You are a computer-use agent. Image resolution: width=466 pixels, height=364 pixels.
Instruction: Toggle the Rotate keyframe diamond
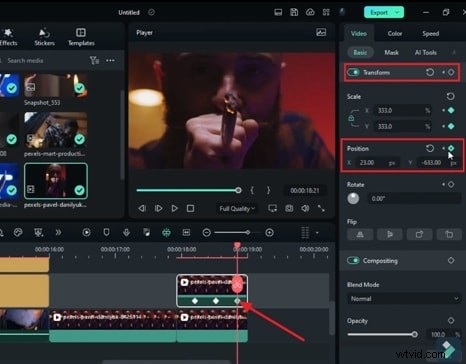click(451, 184)
